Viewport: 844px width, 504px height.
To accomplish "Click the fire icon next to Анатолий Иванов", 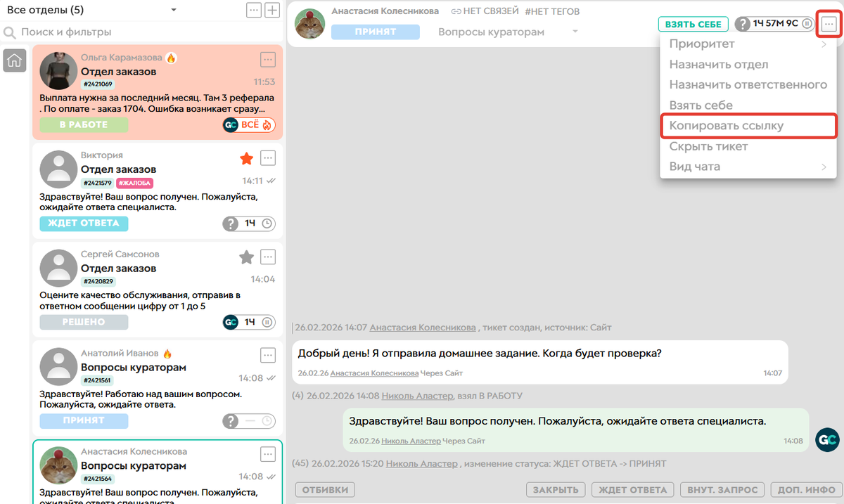I will pyautogui.click(x=167, y=354).
